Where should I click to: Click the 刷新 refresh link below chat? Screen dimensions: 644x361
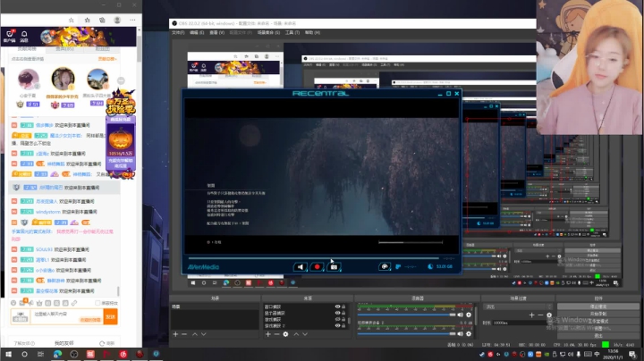click(x=107, y=343)
